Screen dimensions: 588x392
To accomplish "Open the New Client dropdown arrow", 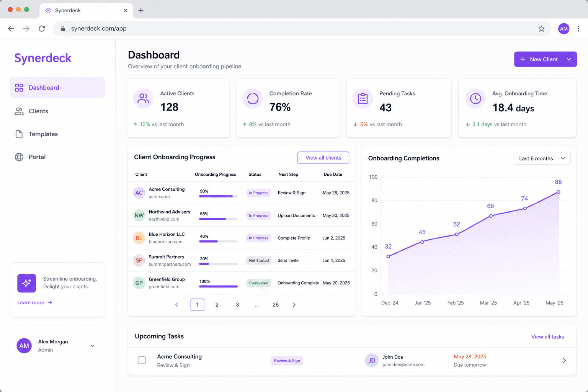I will click(x=569, y=59).
